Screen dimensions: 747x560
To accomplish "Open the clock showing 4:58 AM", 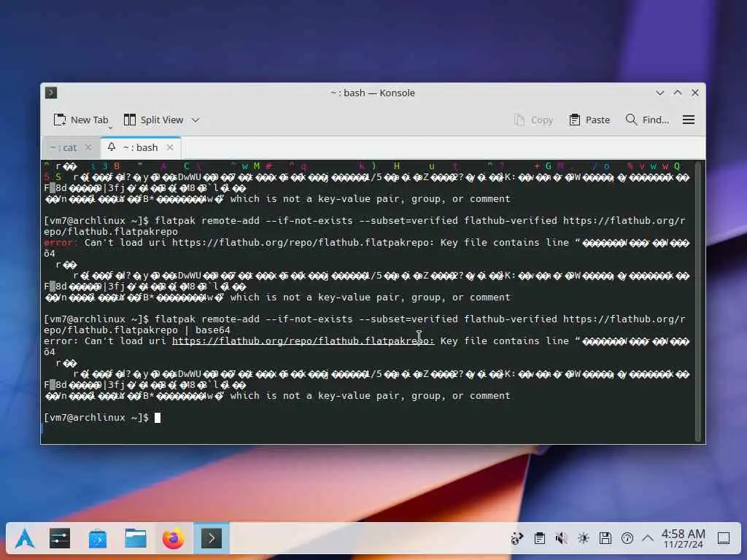I will tap(683, 539).
